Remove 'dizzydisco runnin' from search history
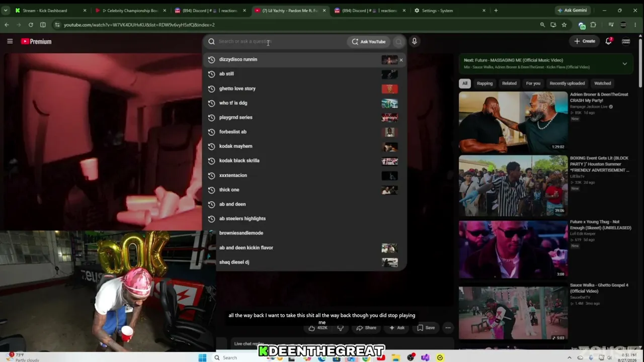This screenshot has height=362, width=644. click(401, 60)
